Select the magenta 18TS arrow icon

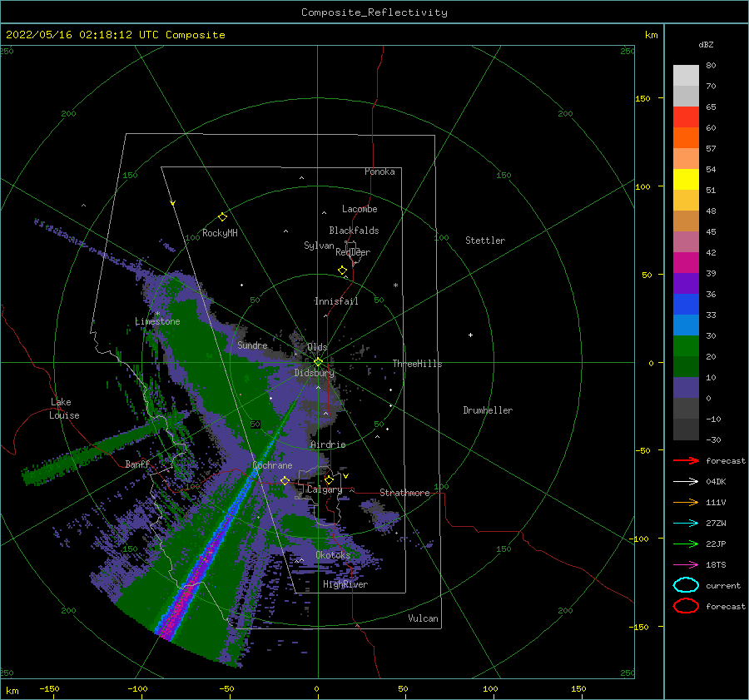pyautogui.click(x=686, y=565)
